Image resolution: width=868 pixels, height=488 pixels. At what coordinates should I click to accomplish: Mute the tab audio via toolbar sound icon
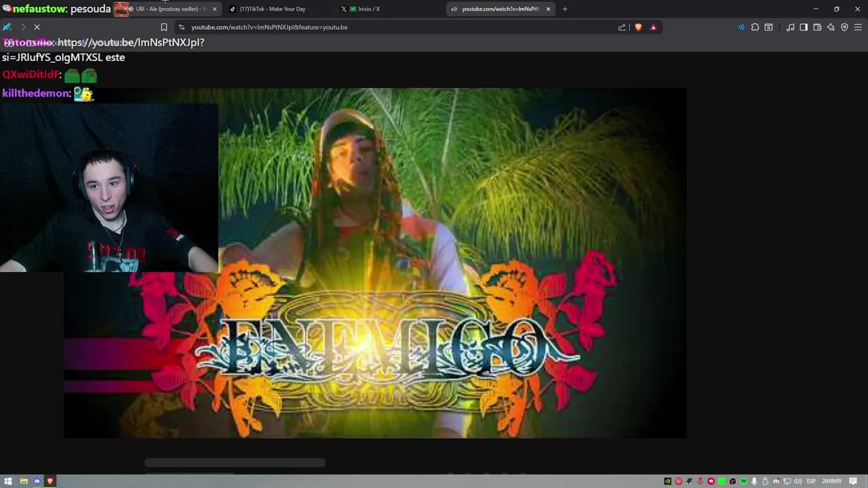[741, 27]
